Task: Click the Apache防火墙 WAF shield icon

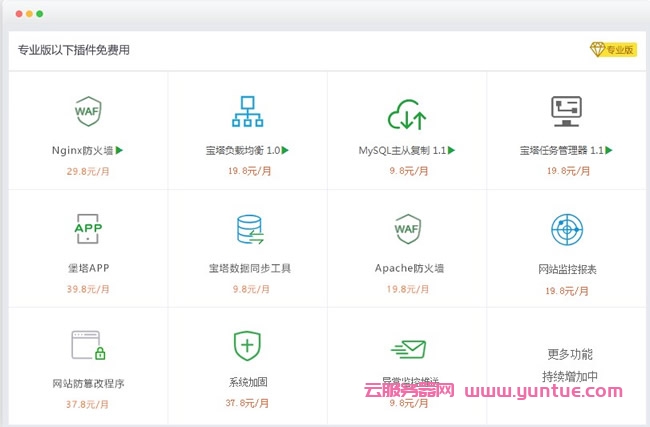Action: click(x=407, y=229)
